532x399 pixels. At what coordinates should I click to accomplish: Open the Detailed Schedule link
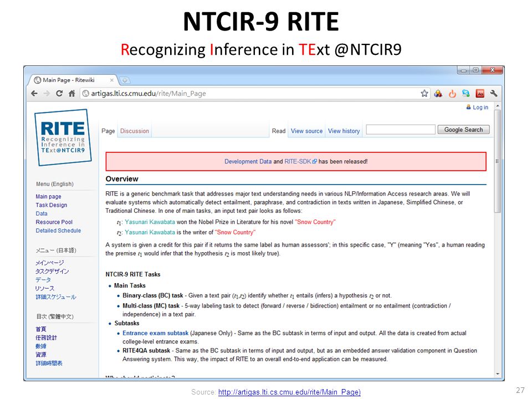58,231
